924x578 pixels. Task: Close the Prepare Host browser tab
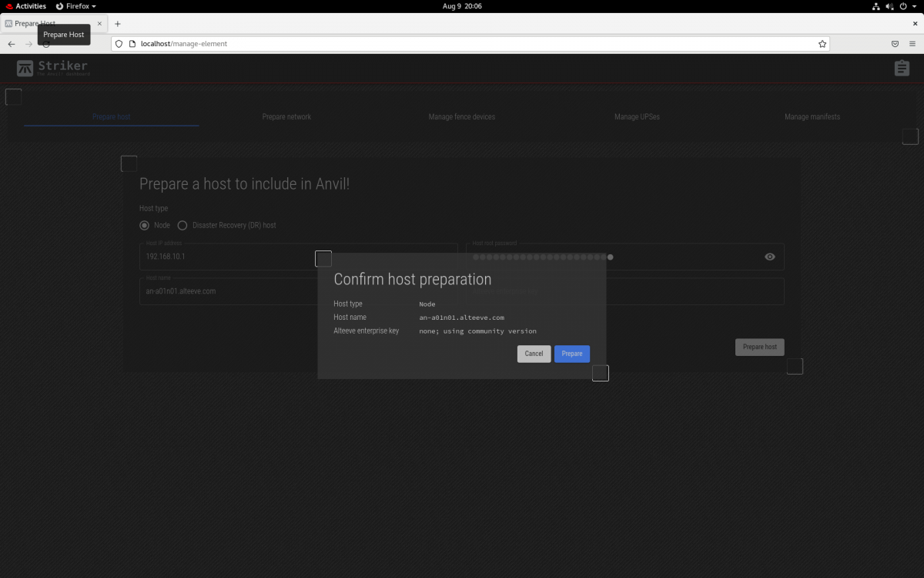[x=99, y=24]
